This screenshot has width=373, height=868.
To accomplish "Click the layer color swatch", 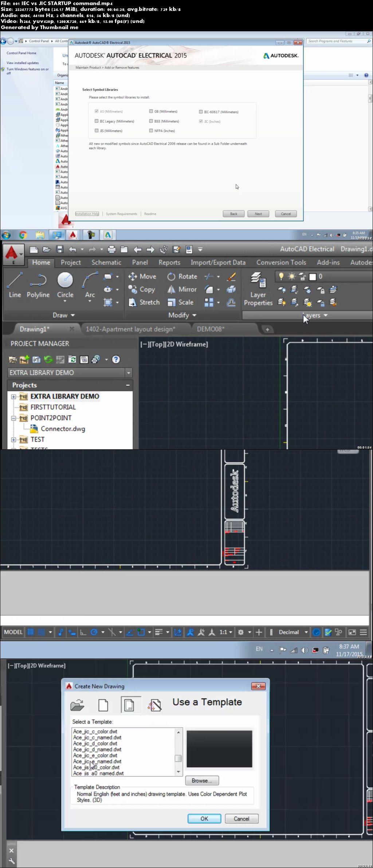I will tap(313, 277).
